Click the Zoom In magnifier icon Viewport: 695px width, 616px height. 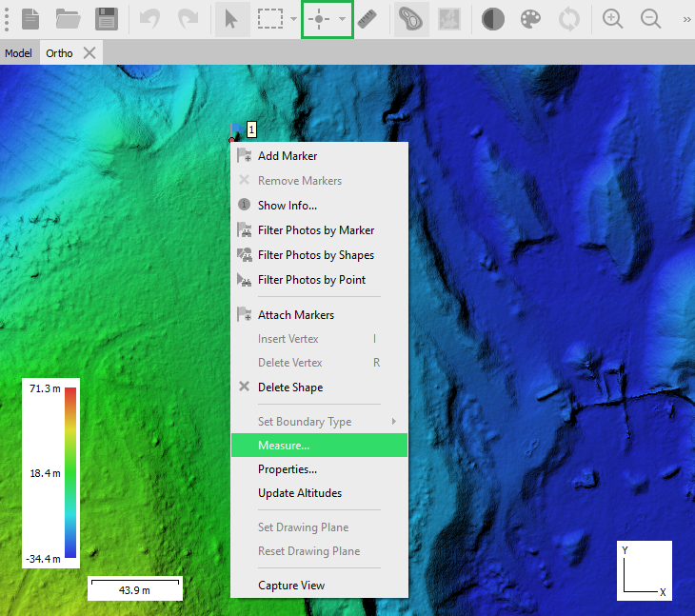tap(613, 19)
